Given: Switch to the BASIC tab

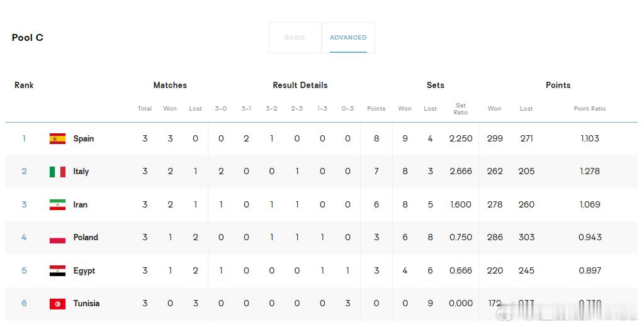Looking at the screenshot, I should tap(295, 37).
